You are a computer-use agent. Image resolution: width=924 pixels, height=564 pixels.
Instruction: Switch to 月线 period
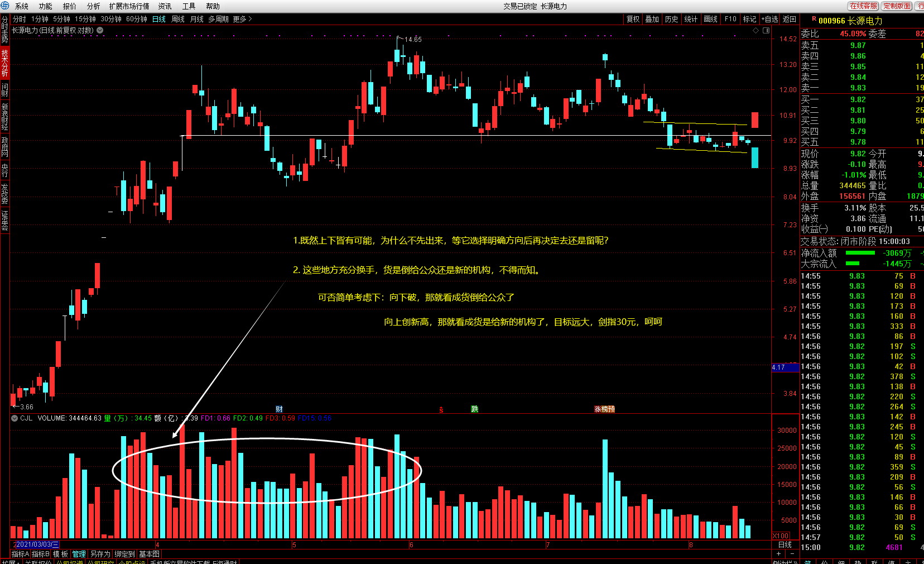click(x=197, y=19)
